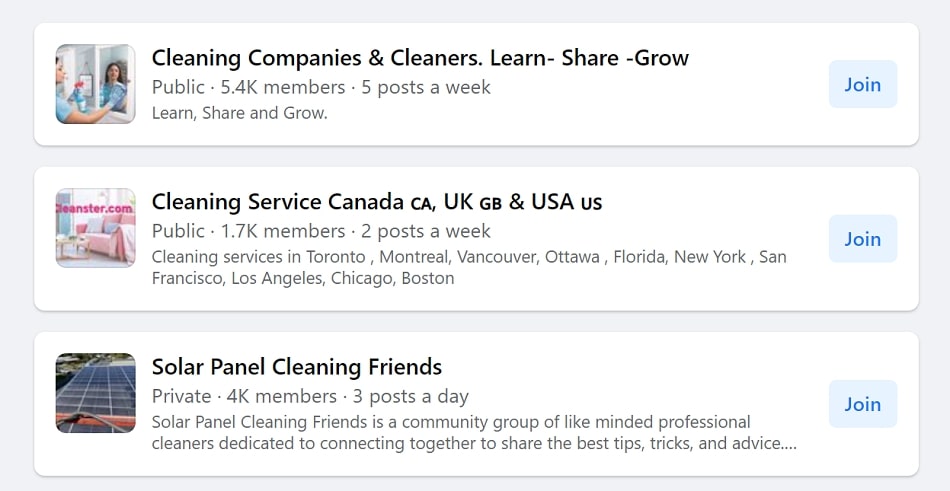Open the solar panel group thumbnail
The width and height of the screenshot is (950, 491).
click(x=96, y=393)
